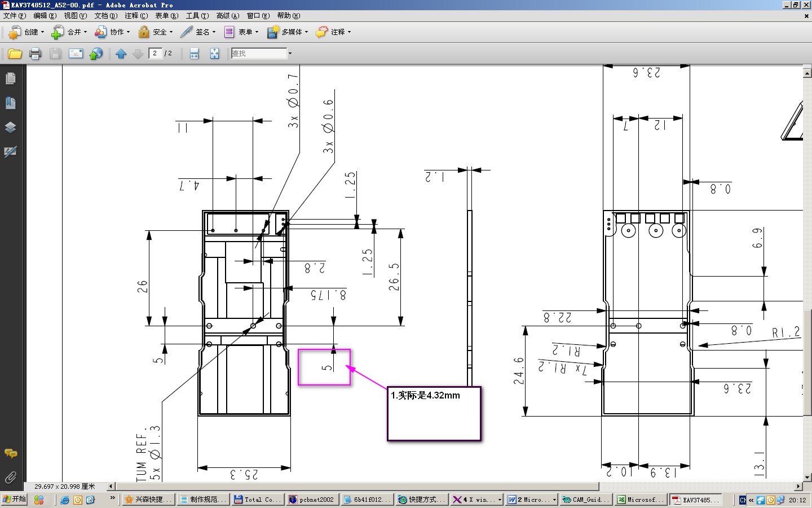The image size is (812, 508).
Task: Open the Signatures panel in the sidebar
Action: (x=10, y=151)
